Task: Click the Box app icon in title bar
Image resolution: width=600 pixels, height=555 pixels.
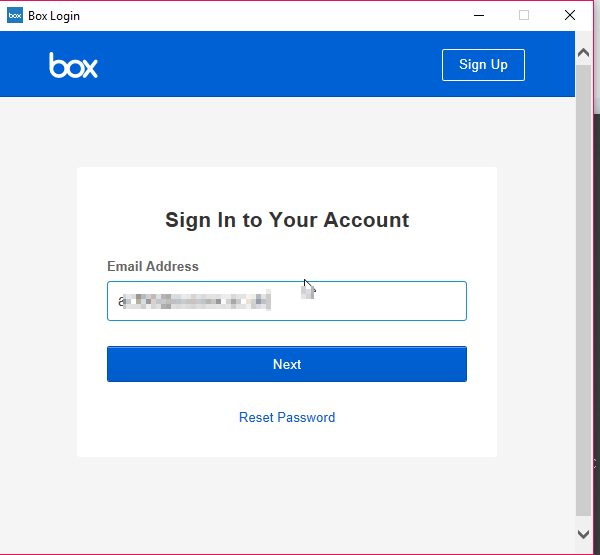Action: point(15,15)
